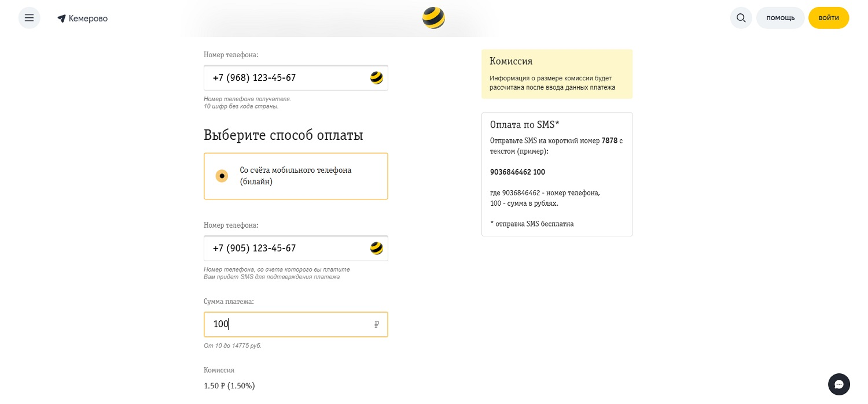Open the chat support bubble

click(x=839, y=384)
